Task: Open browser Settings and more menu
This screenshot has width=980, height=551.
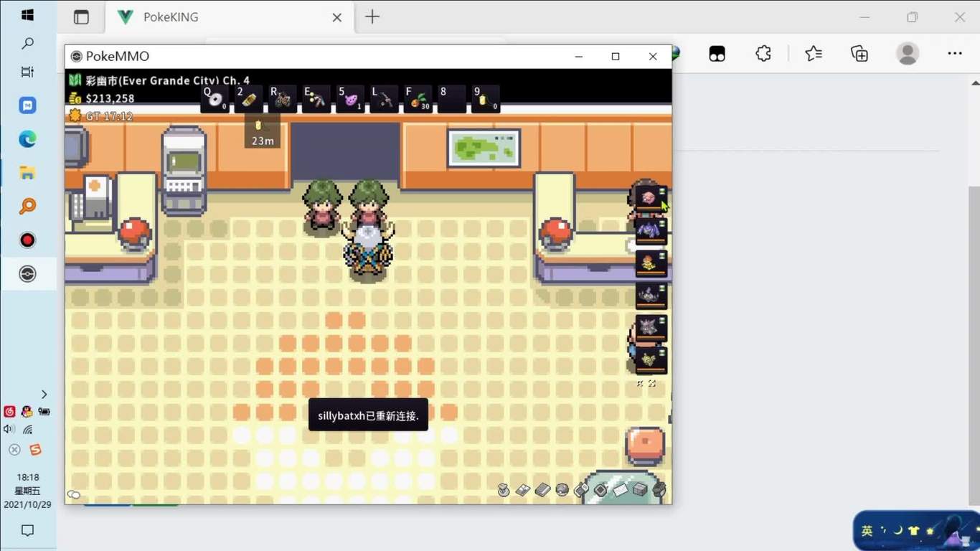Action: point(954,54)
